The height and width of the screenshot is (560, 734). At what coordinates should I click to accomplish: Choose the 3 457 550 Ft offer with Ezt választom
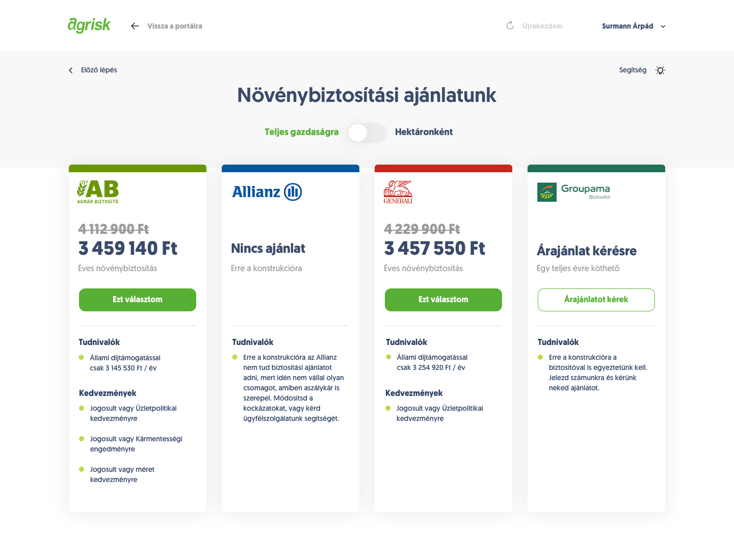click(x=443, y=300)
